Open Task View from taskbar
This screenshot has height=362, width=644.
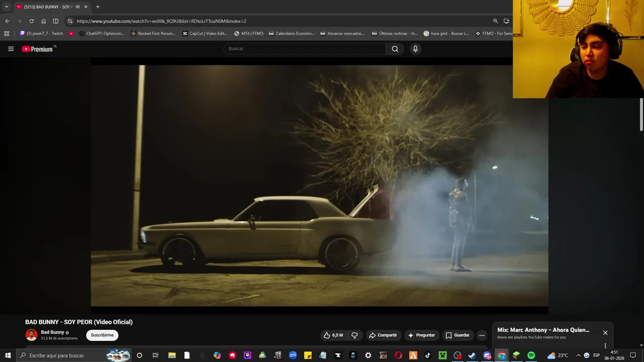tap(155, 355)
